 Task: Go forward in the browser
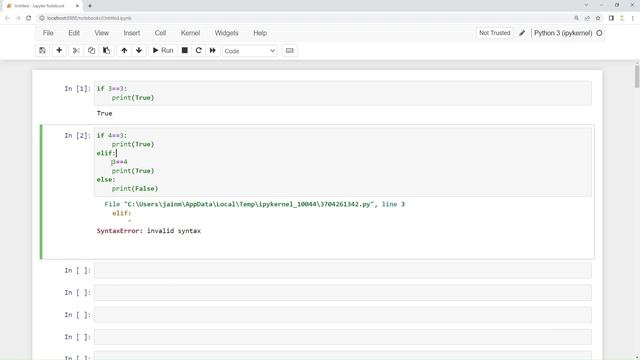tap(18, 18)
